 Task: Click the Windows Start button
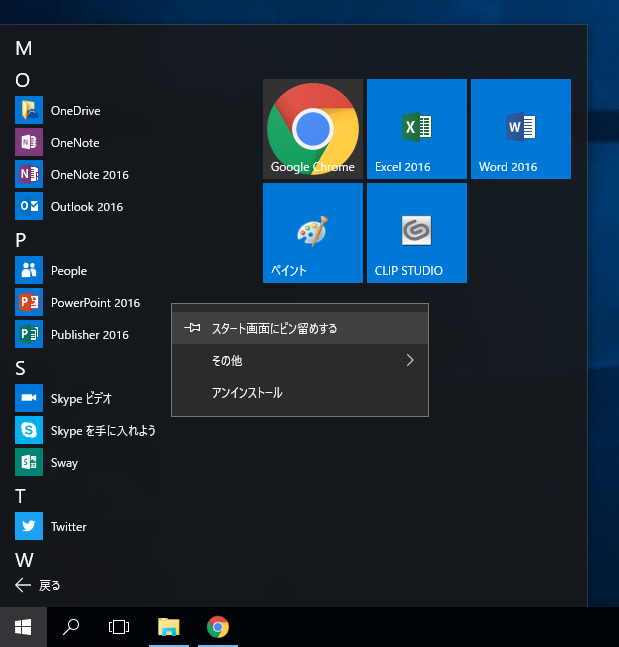click(x=23, y=627)
